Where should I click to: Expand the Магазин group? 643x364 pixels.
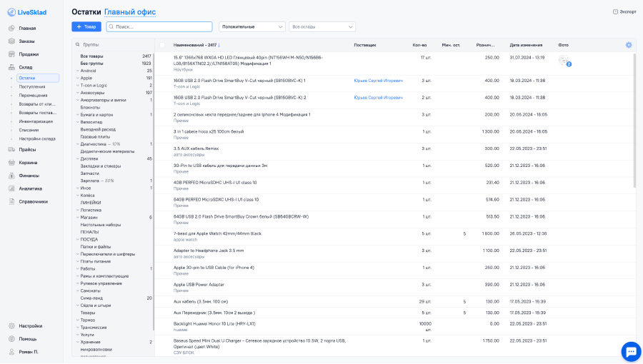point(77,218)
